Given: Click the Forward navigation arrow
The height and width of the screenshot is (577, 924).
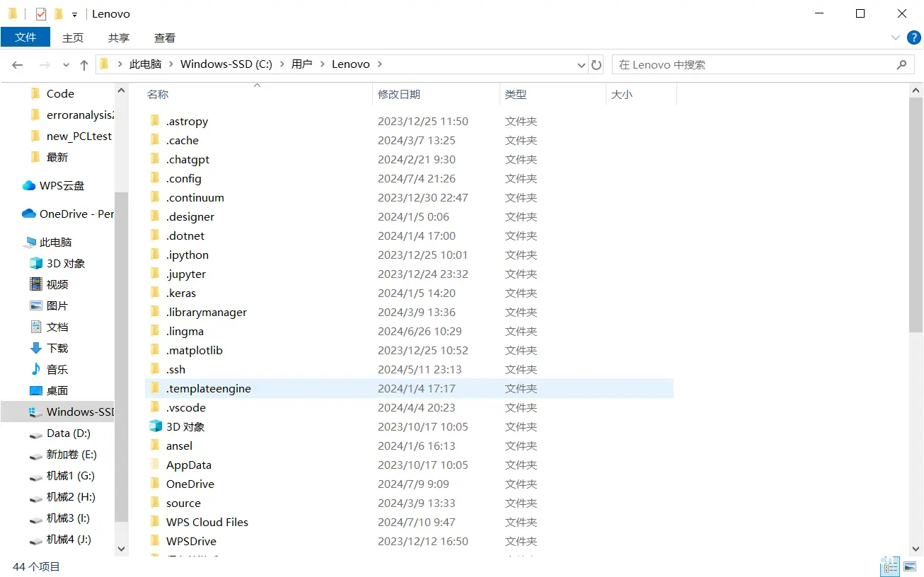Looking at the screenshot, I should point(45,64).
